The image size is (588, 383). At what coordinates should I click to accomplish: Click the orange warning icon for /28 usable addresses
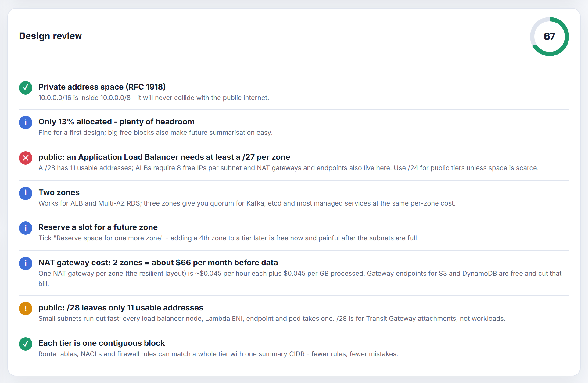26,309
